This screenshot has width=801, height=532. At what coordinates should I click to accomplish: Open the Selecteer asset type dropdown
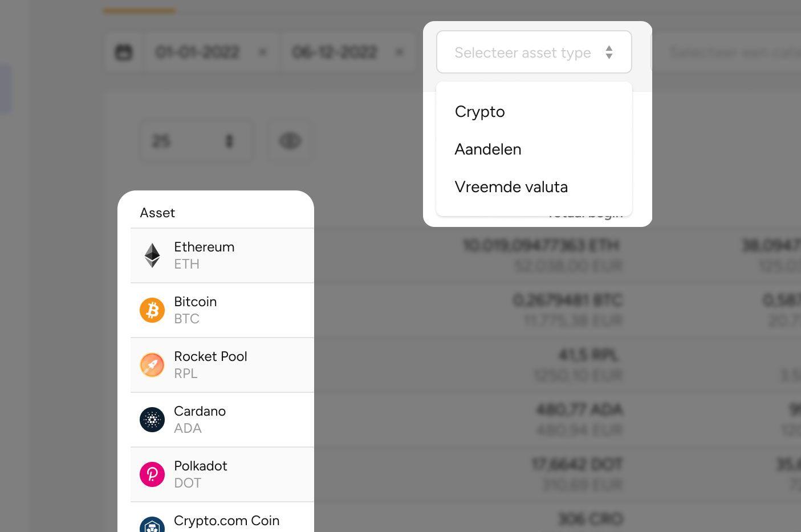click(x=534, y=52)
